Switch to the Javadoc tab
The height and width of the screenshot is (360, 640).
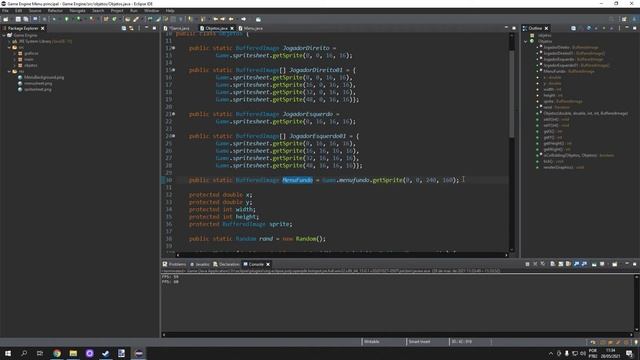[x=200, y=264]
